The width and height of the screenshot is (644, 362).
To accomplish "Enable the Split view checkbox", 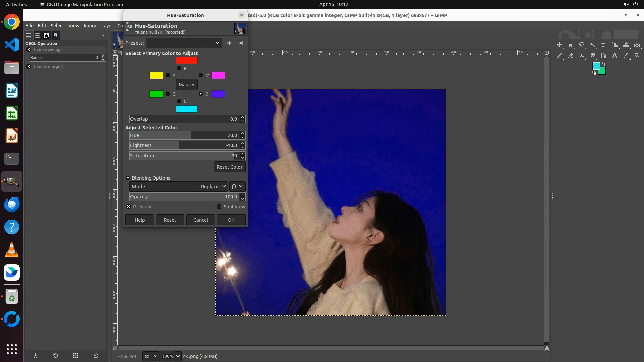I will coord(219,207).
